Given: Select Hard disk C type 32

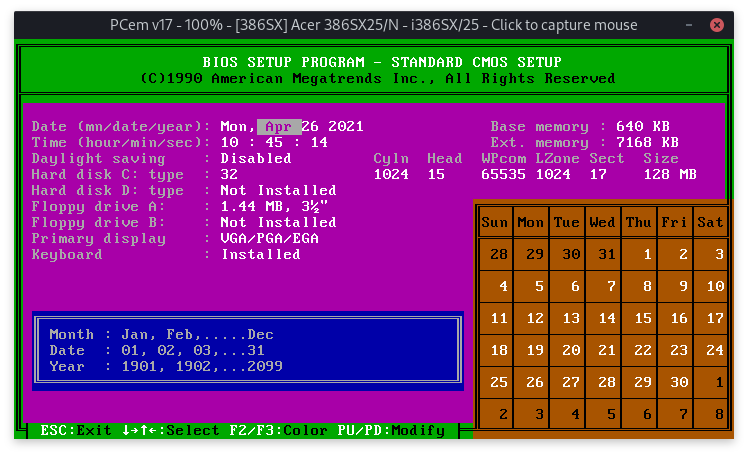Looking at the screenshot, I should [x=229, y=174].
